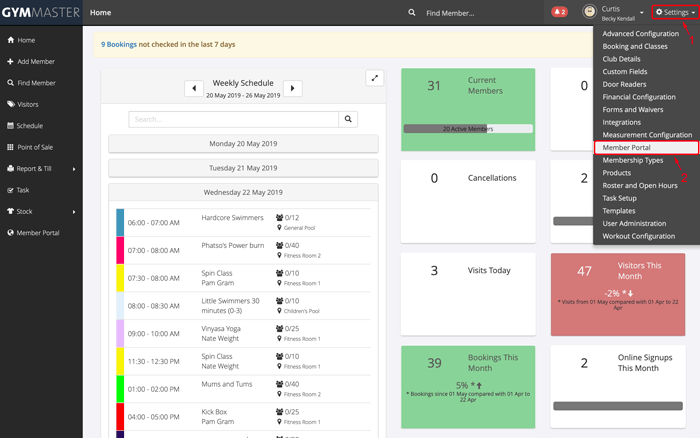Open Add Member in sidebar

click(36, 61)
